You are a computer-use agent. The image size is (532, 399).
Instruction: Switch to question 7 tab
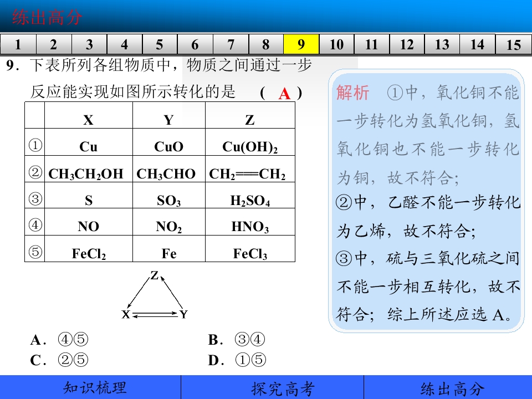pyautogui.click(x=231, y=44)
